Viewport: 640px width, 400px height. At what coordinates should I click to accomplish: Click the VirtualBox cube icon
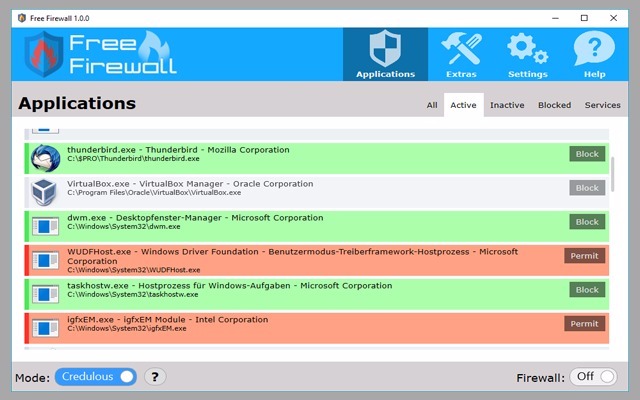(45, 192)
